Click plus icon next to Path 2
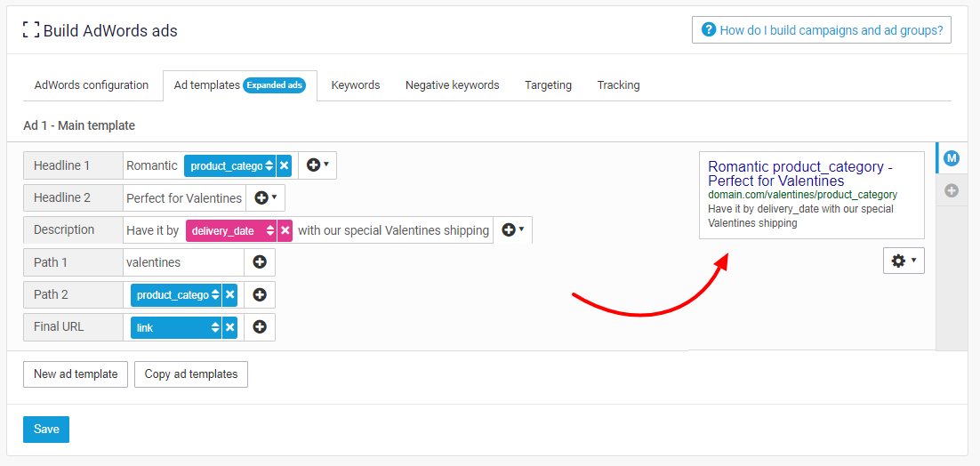The height and width of the screenshot is (466, 980). tap(260, 295)
